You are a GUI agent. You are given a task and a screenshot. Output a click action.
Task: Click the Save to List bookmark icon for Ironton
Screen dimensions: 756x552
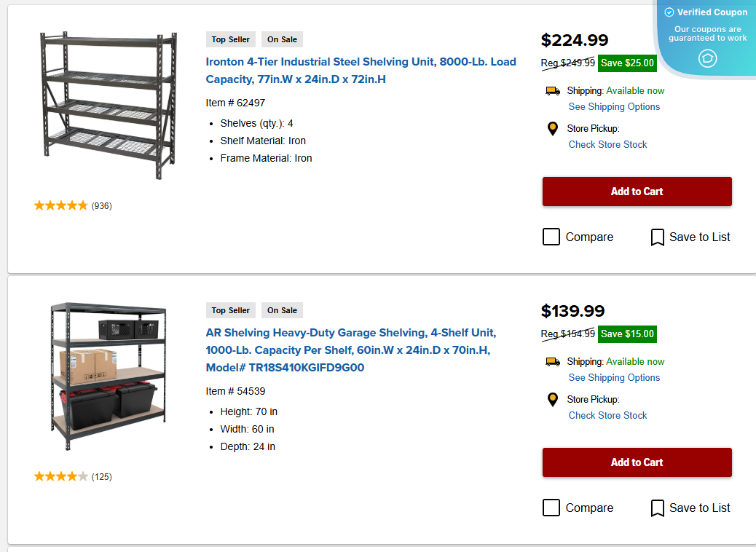point(658,237)
